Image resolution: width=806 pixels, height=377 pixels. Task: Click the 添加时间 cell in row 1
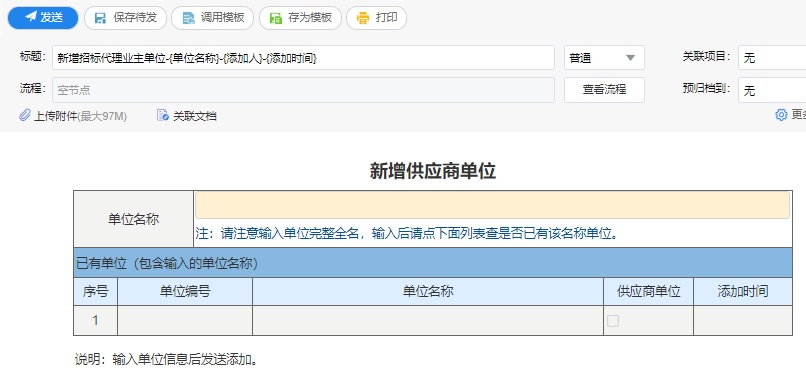tap(743, 320)
